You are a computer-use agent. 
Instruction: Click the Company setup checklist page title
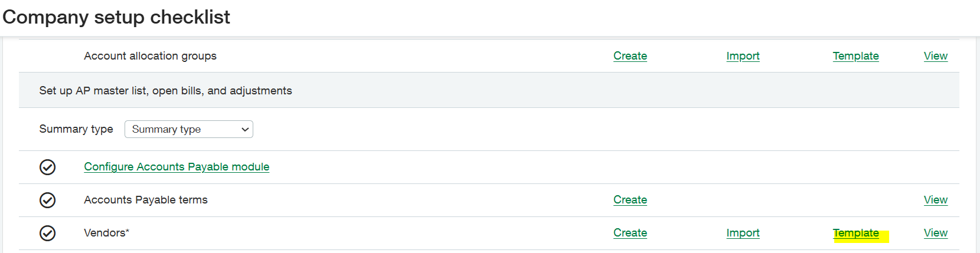click(x=116, y=17)
